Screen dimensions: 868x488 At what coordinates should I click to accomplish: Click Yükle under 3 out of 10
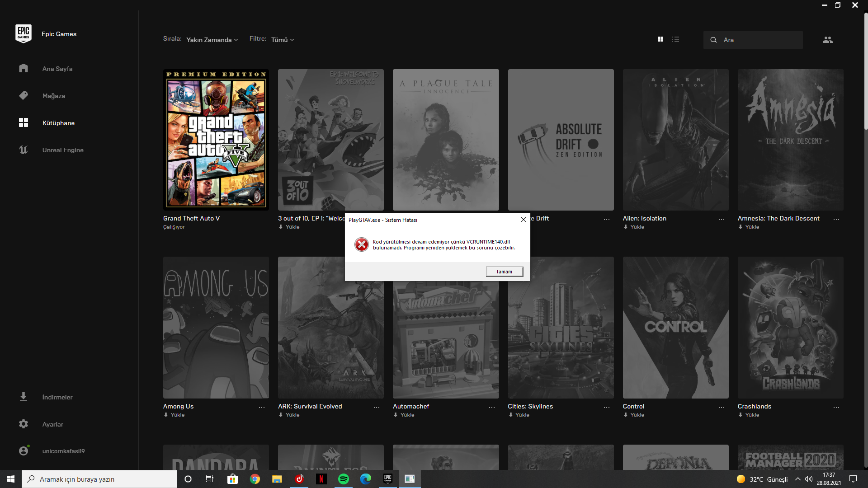point(289,227)
